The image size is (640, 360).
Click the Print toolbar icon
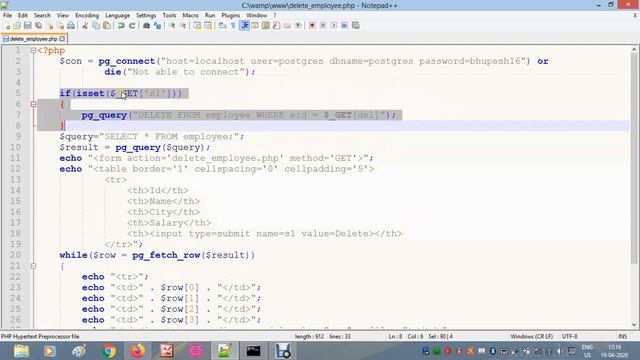pyautogui.click(x=71, y=26)
